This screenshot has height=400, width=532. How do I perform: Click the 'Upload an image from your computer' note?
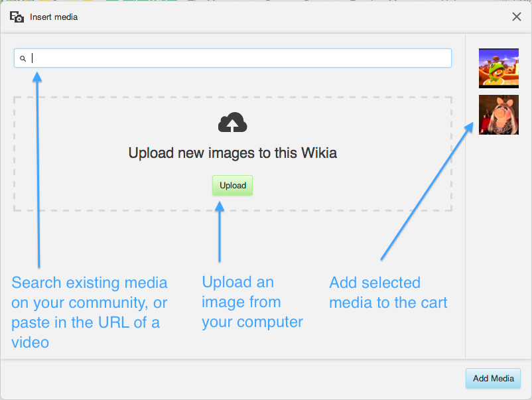(x=252, y=302)
